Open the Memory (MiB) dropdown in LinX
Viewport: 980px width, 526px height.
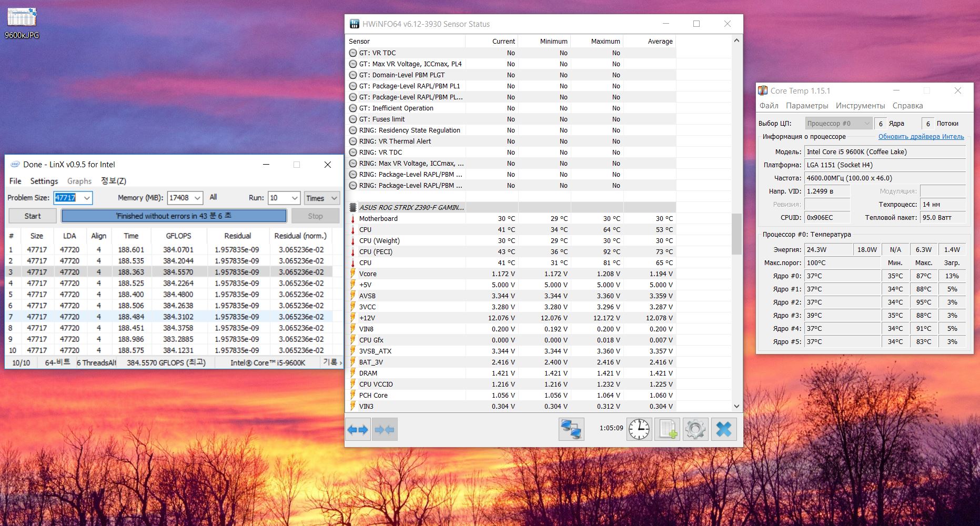point(197,198)
